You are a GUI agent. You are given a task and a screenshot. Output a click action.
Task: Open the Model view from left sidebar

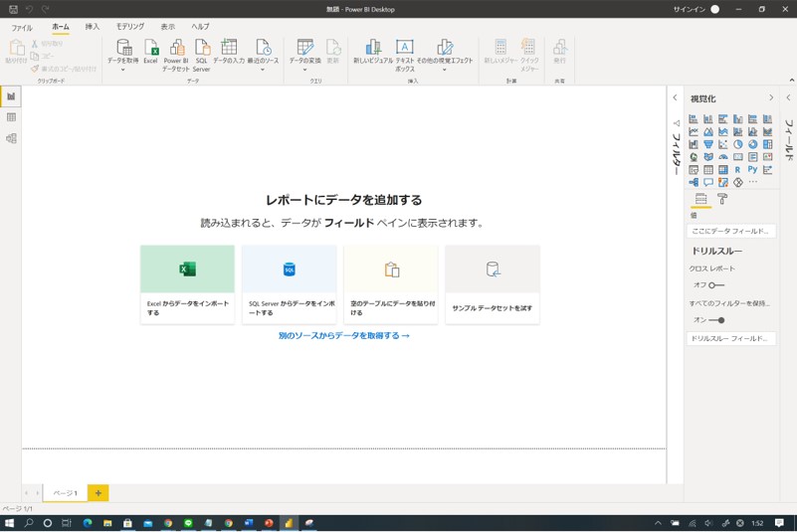pos(11,139)
